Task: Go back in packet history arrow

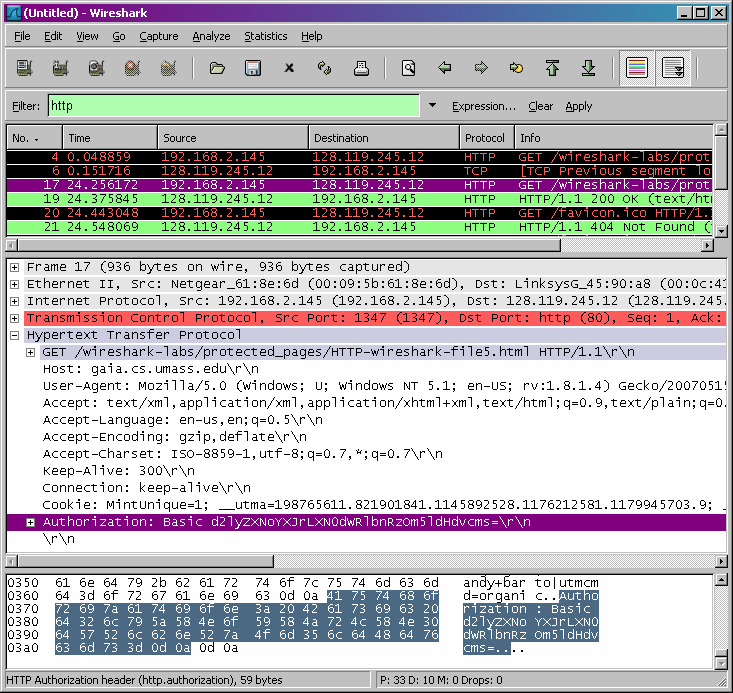Action: point(445,68)
